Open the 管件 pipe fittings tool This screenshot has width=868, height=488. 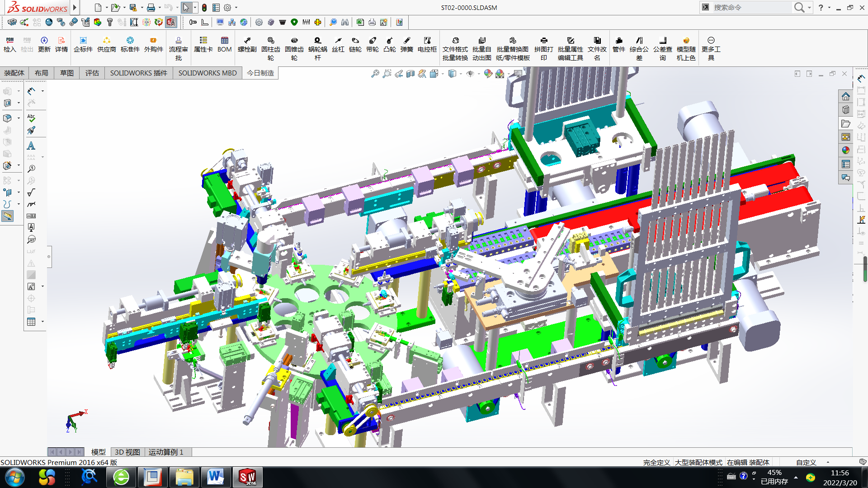pos(619,44)
